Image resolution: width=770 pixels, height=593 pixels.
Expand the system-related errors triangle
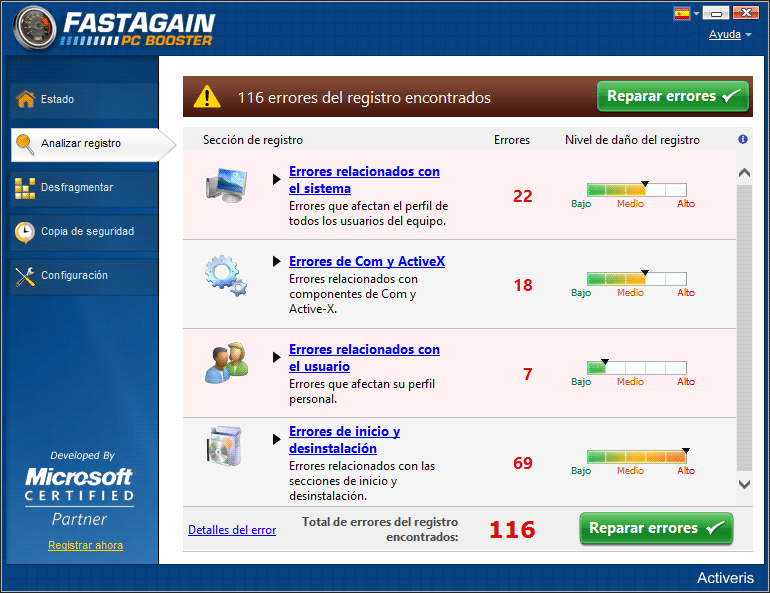[x=276, y=180]
